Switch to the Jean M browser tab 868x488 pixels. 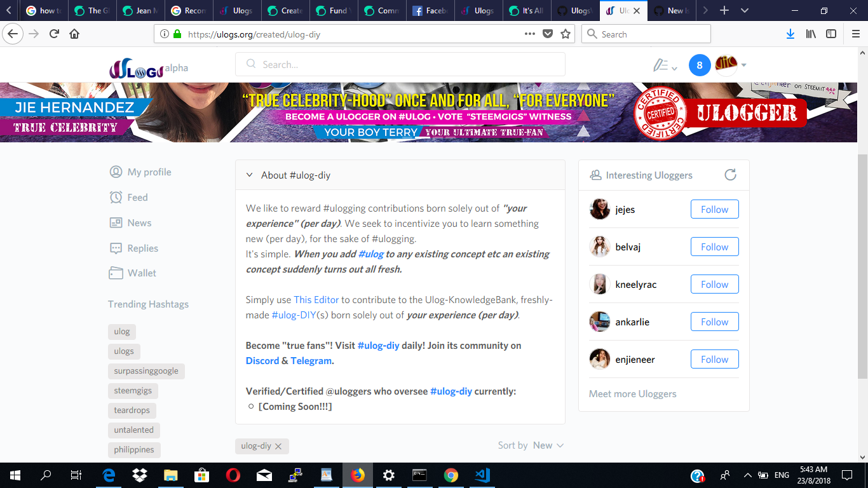coord(140,11)
